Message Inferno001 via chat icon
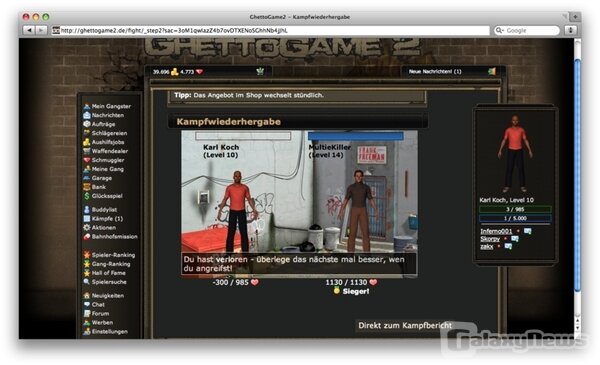Image resolution: width=600 pixels, height=365 pixels. pyautogui.click(x=528, y=231)
